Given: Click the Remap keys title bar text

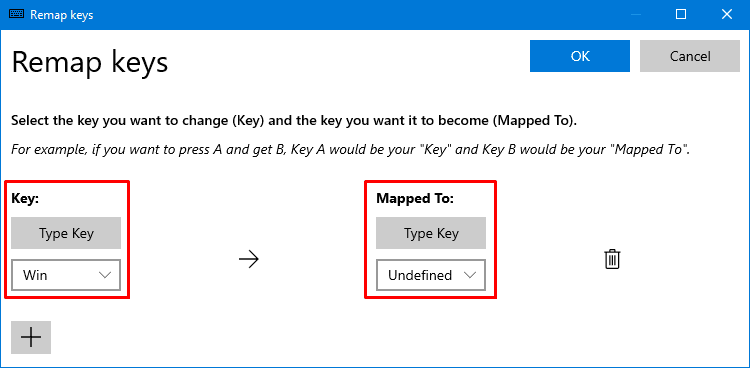Looking at the screenshot, I should pos(62,15).
